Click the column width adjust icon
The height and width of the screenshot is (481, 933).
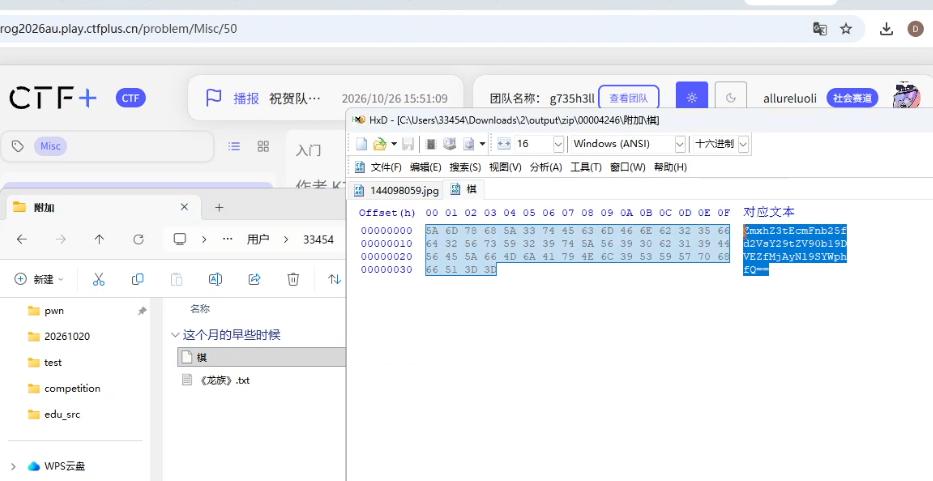coord(504,143)
